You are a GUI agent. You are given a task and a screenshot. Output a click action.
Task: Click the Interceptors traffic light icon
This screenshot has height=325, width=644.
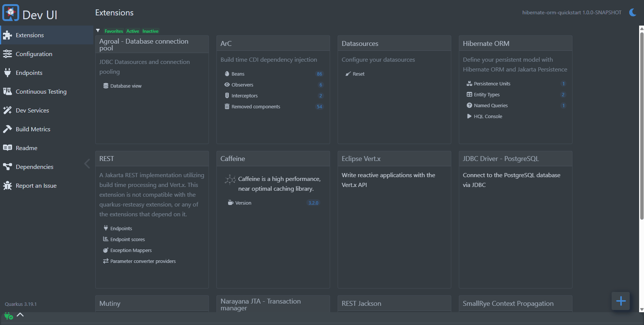tap(227, 96)
